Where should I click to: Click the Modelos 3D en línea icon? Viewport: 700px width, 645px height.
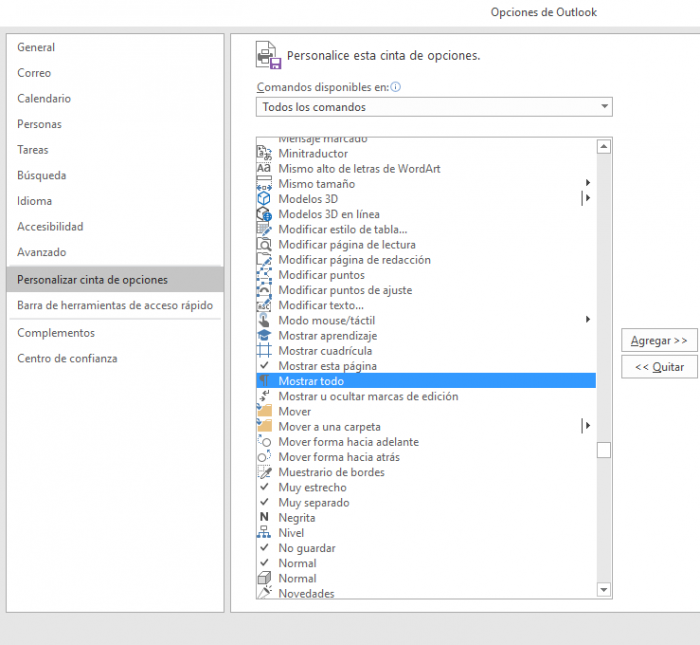(x=264, y=214)
